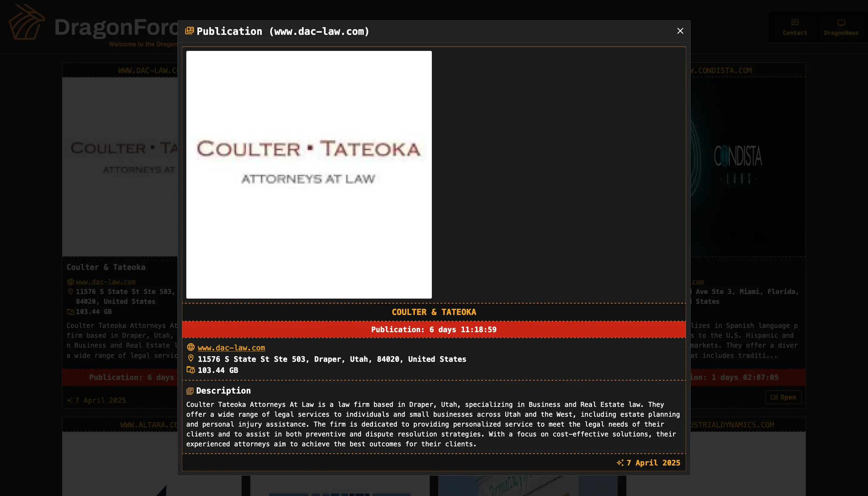Click the Open button on Condista card
Viewport: 868px width, 496px height.
[x=783, y=397]
